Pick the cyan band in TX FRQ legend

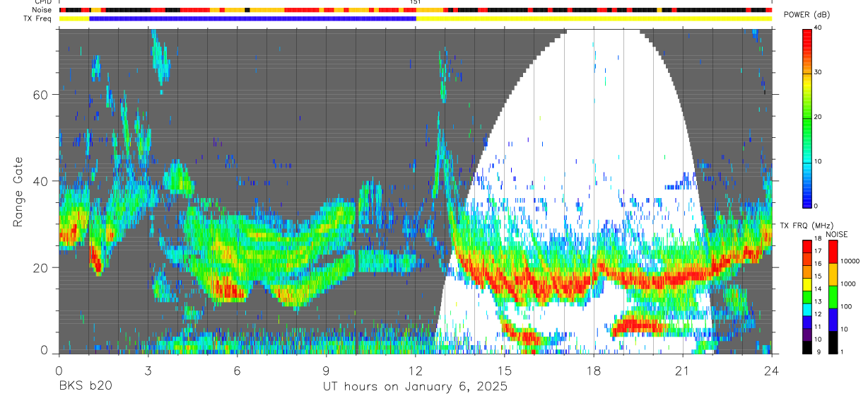[807, 309]
